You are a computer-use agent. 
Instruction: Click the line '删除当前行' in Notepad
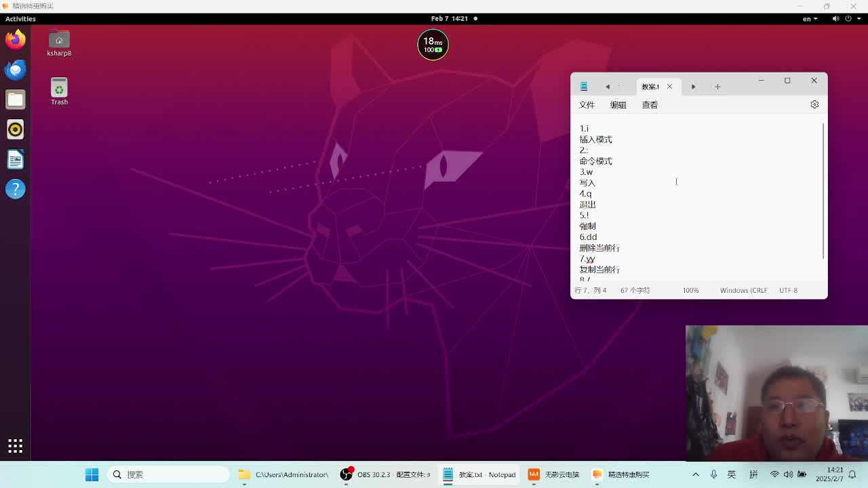[x=599, y=247]
